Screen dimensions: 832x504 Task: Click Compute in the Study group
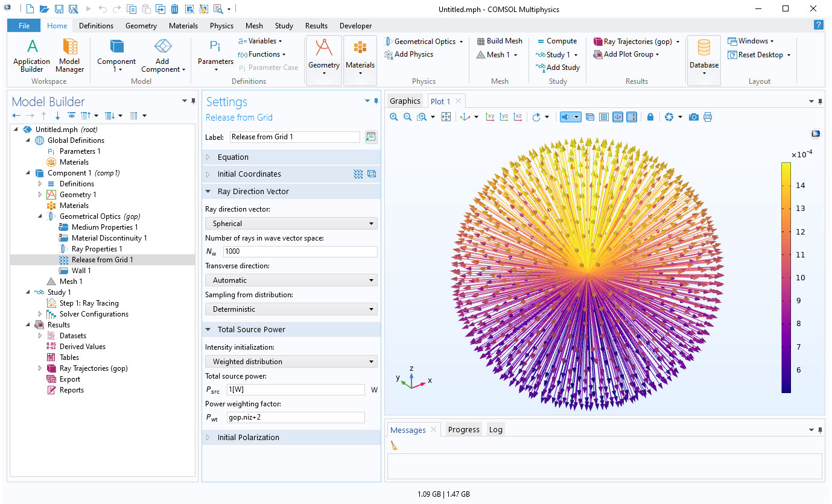557,41
